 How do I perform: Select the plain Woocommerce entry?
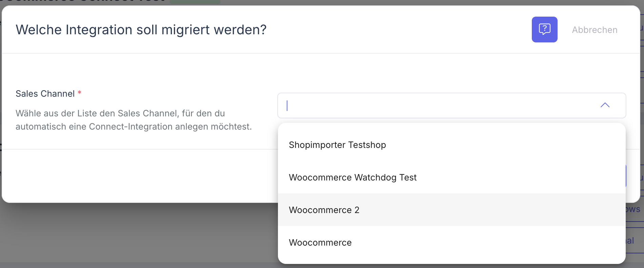tap(320, 243)
